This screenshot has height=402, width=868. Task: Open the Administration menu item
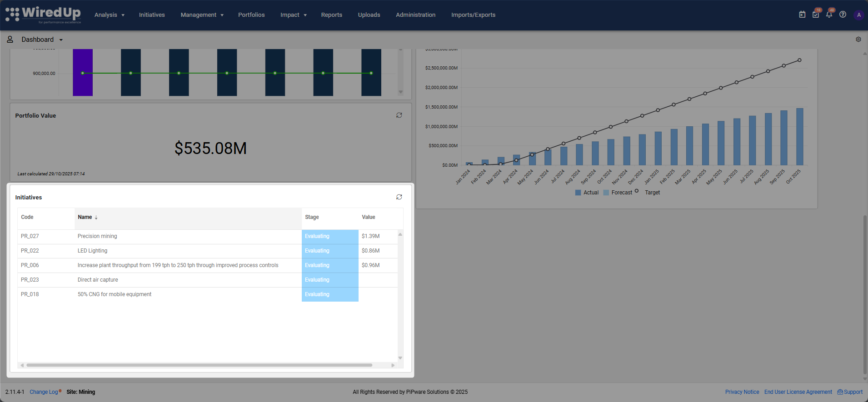click(415, 15)
